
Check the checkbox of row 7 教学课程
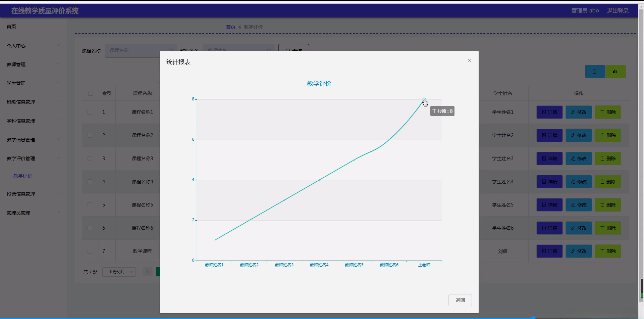(90, 251)
